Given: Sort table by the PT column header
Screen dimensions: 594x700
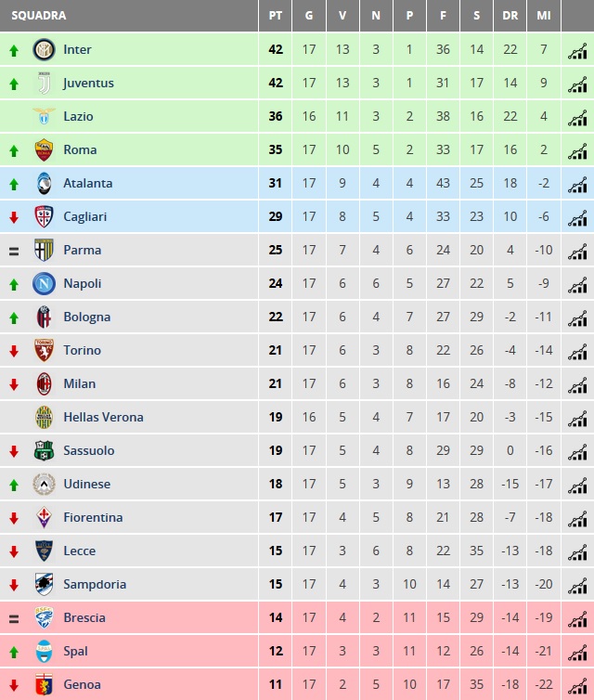Looking at the screenshot, I should pos(276,16).
